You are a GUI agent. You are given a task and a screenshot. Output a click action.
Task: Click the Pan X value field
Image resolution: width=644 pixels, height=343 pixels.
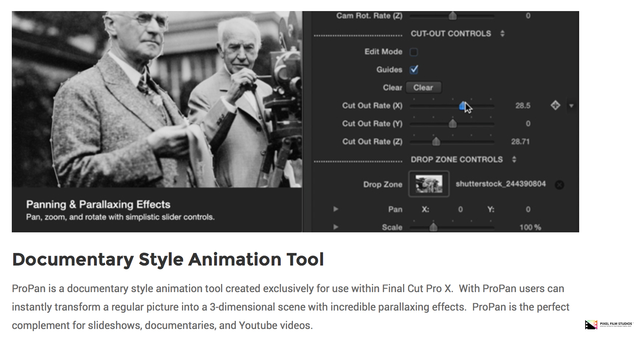tap(460, 209)
